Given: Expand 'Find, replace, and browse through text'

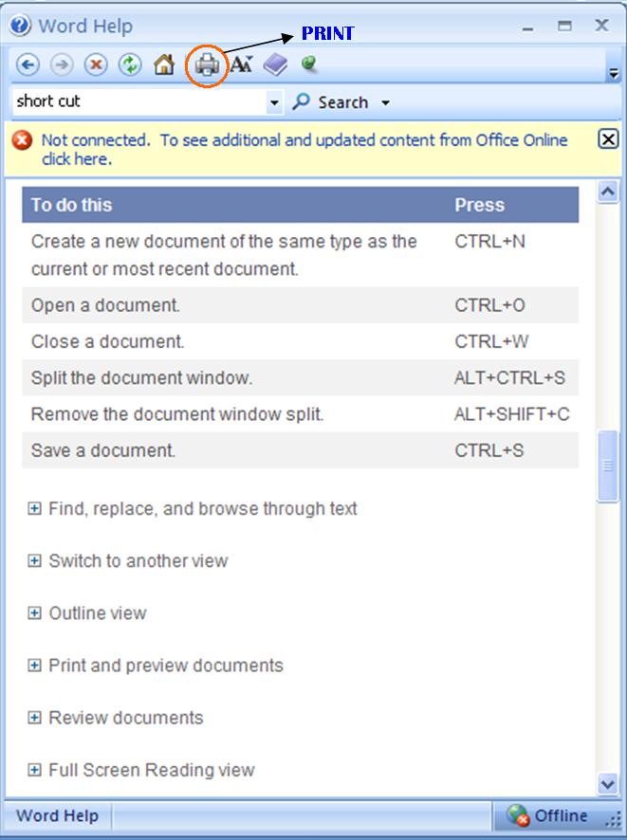Looking at the screenshot, I should [193, 508].
